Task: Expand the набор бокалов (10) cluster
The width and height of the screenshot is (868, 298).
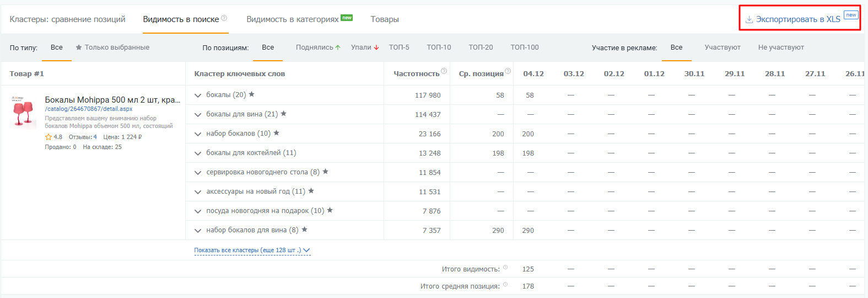Action: (x=198, y=134)
